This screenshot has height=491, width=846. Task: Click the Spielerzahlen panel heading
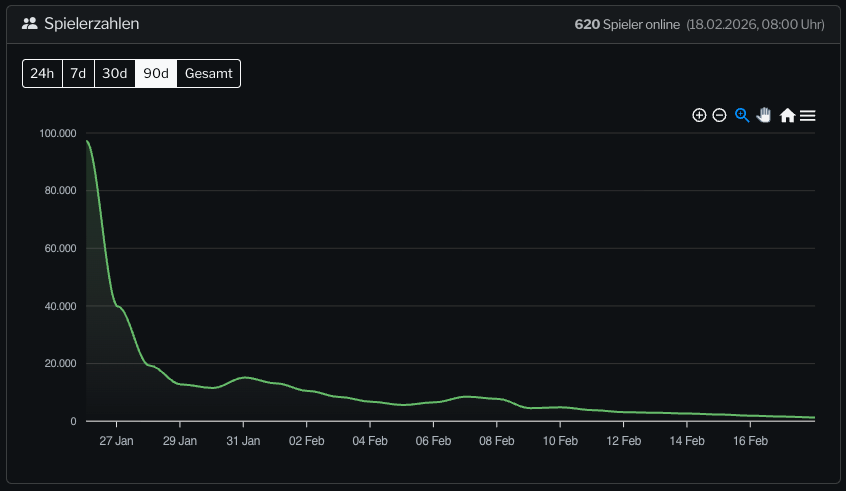pos(92,23)
